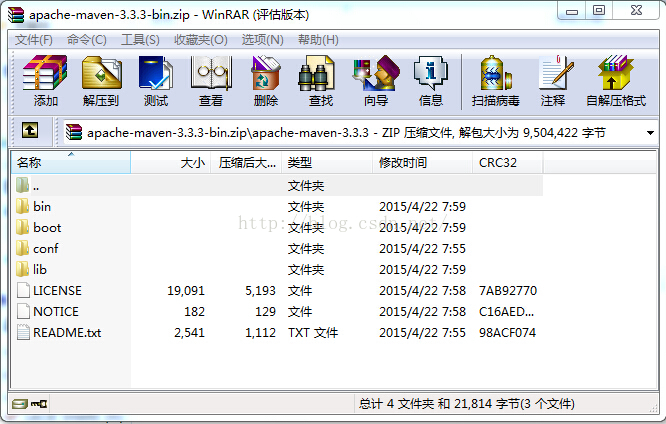Open the address bar path dropdown
Screen dimensions: 666x424
pos(650,133)
